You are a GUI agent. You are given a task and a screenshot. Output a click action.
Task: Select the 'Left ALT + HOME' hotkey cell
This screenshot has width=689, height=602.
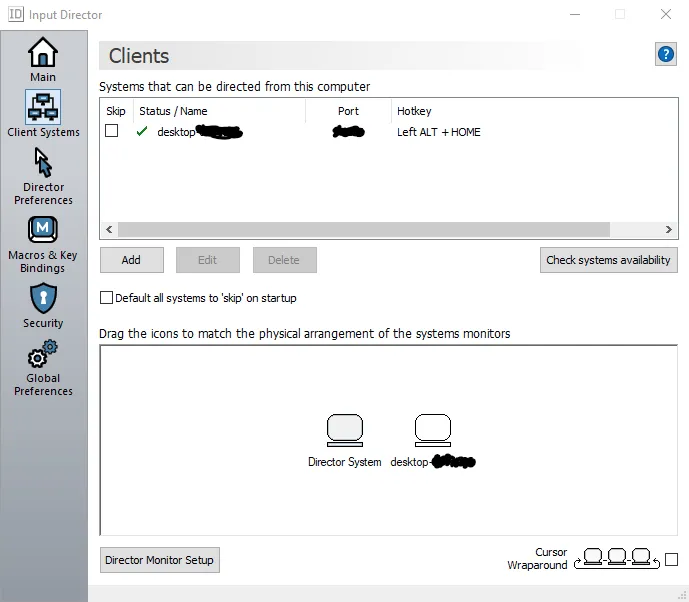(x=439, y=132)
